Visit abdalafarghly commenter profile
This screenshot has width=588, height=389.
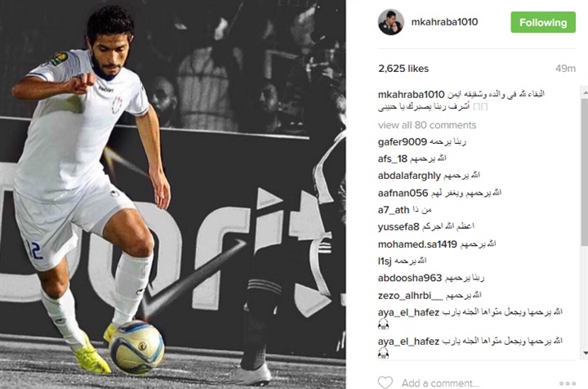(x=409, y=176)
